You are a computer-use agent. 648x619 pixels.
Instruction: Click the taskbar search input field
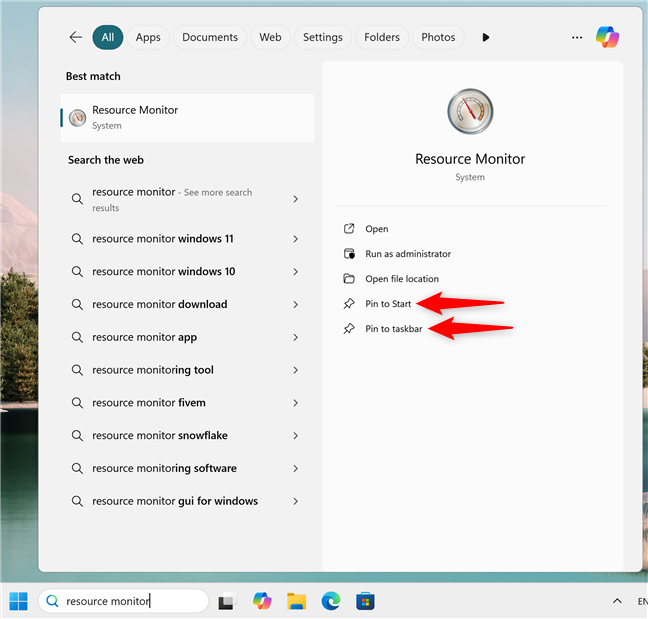(123, 601)
